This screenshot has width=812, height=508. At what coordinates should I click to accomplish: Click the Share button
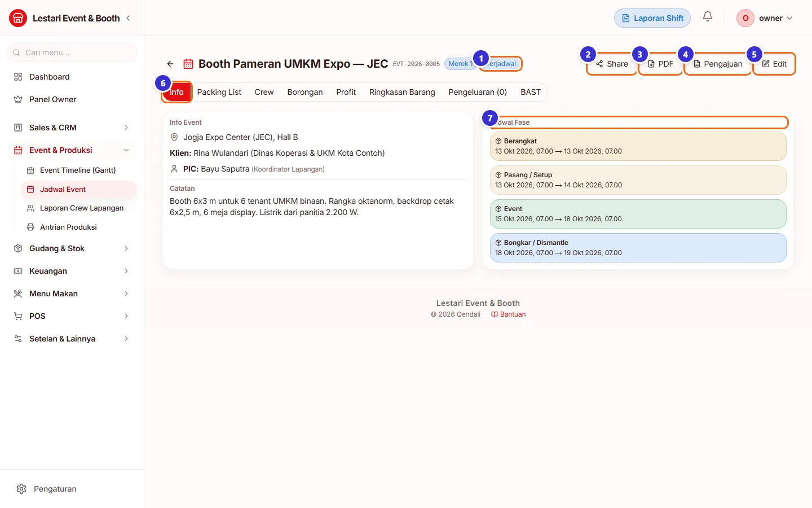tap(612, 64)
